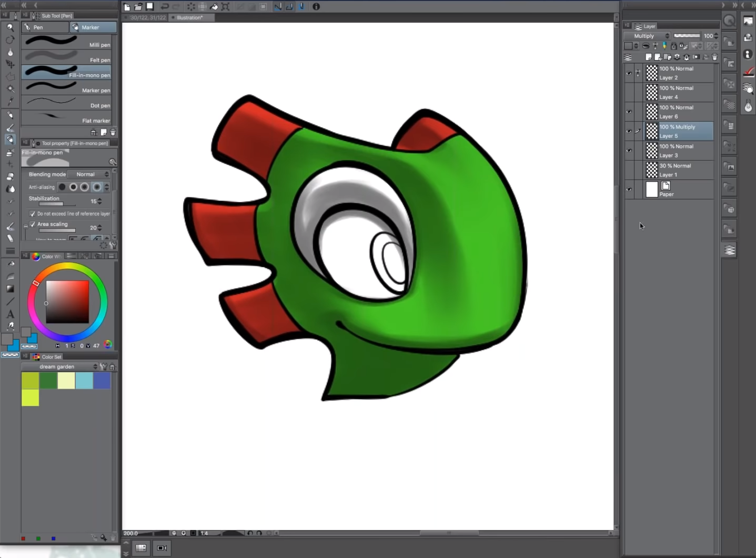Click the Fill icon in toolbar
Image resolution: width=756 pixels, height=558 pixels.
(x=214, y=7)
